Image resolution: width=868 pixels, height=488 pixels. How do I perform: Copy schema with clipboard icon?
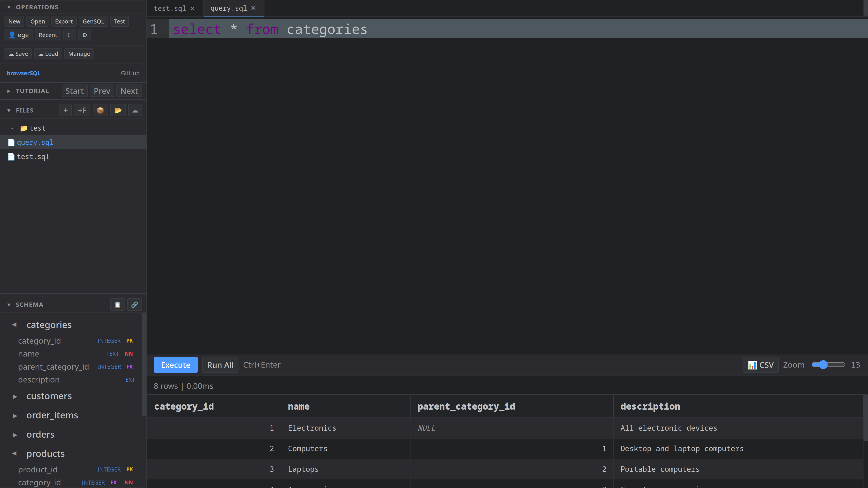point(118,305)
